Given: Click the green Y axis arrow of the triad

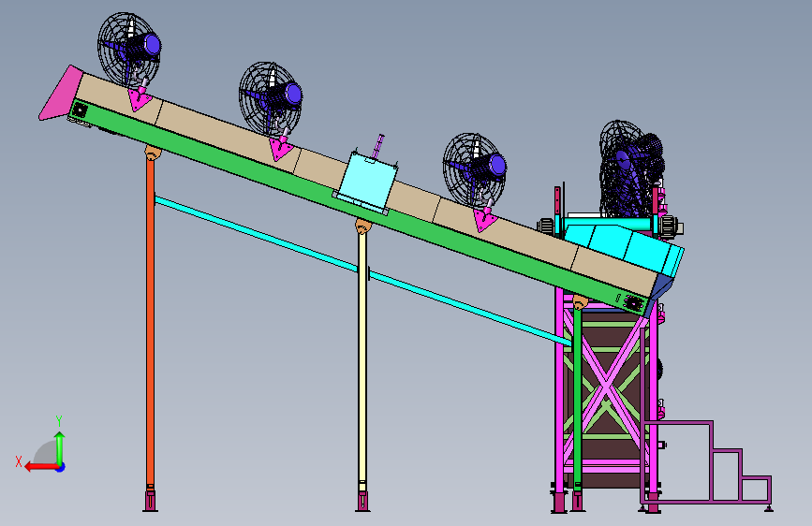Looking at the screenshot, I should coord(60,446).
